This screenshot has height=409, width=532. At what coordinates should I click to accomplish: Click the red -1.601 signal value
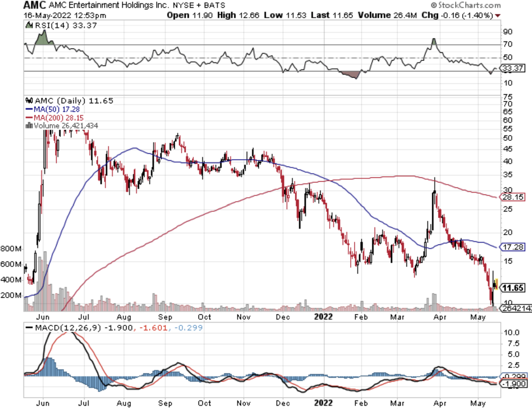153,328
